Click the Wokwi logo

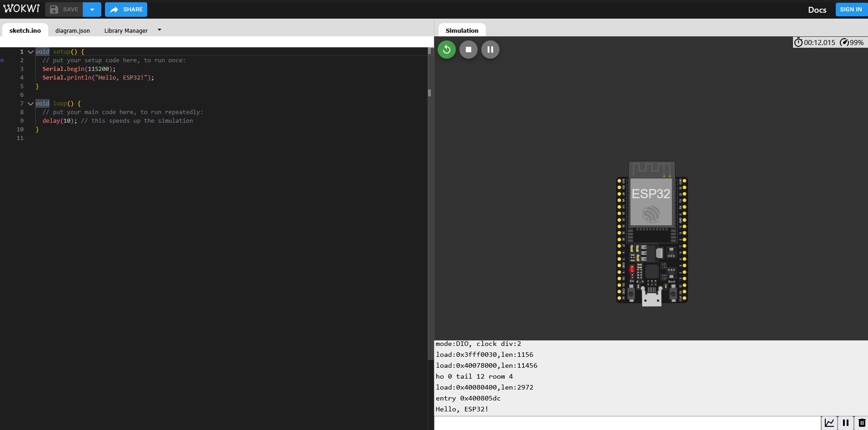click(21, 9)
